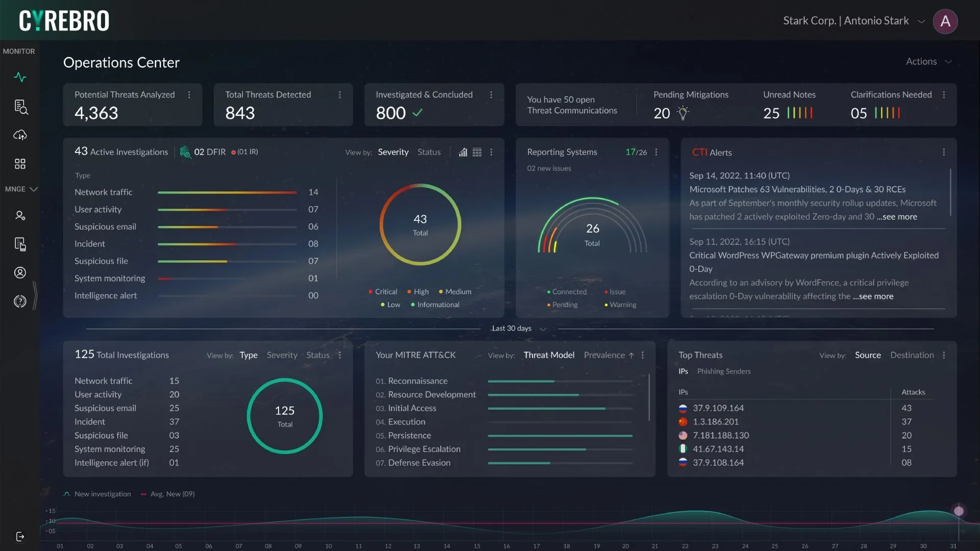
Task: Open the four-squares dashboard grid sidebar icon
Action: point(20,164)
